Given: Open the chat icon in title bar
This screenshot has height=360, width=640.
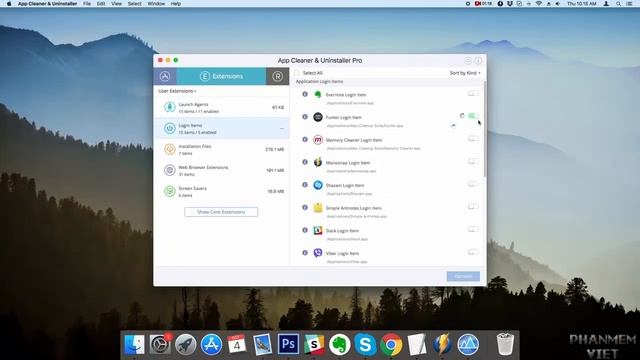Looking at the screenshot, I should point(468,60).
